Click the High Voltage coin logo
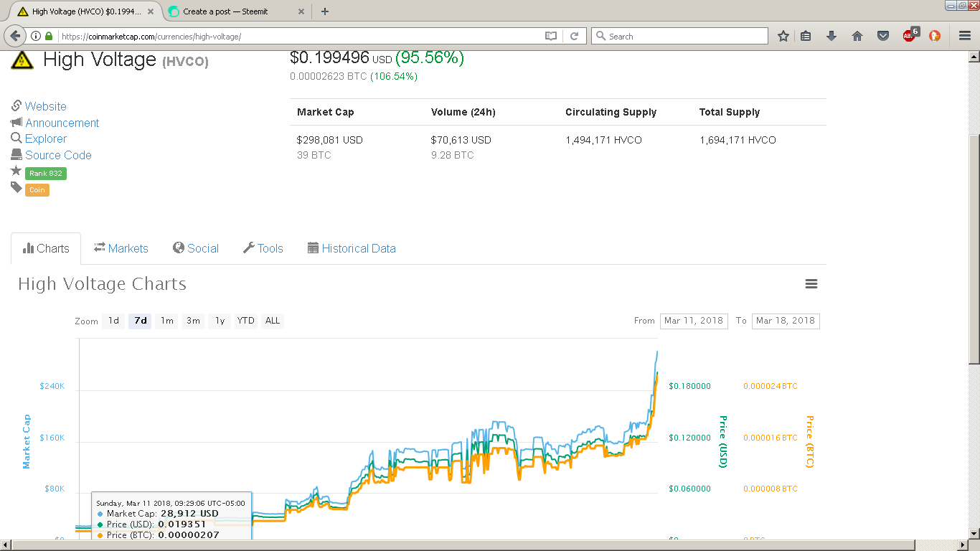The height and width of the screenshot is (551, 980). pos(22,60)
